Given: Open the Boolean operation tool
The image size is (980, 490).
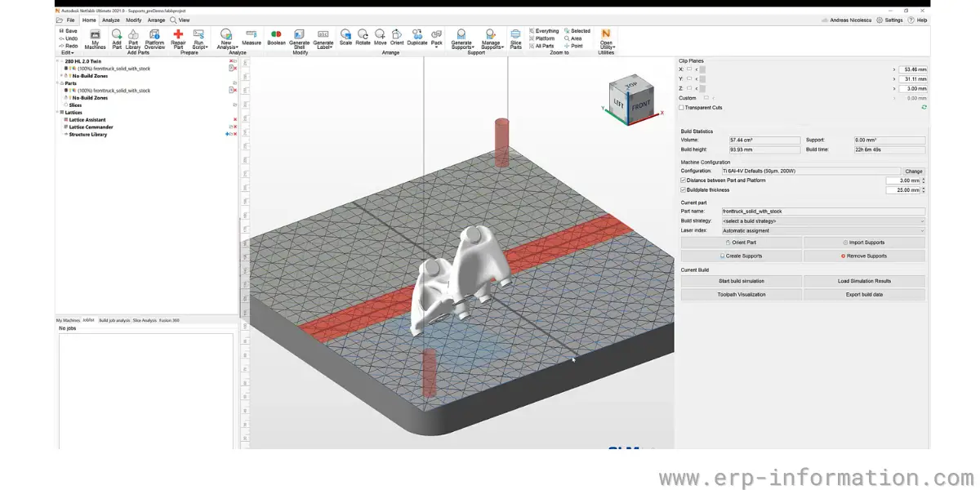Looking at the screenshot, I should (276, 37).
